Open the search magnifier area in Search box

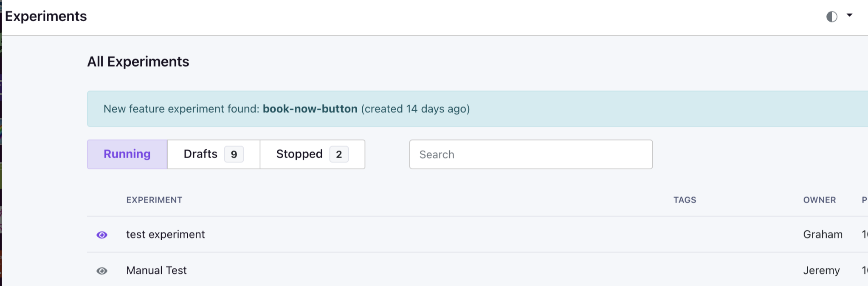click(x=429, y=154)
